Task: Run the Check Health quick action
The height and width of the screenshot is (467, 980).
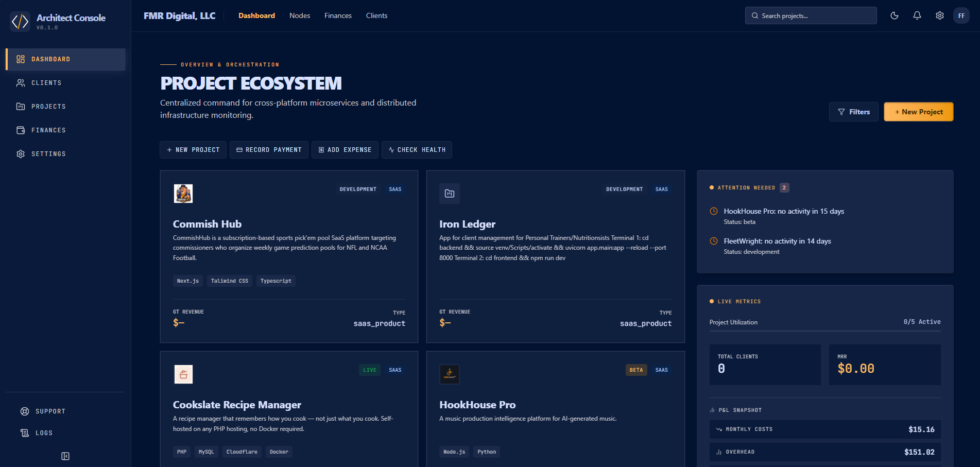Action: point(417,150)
